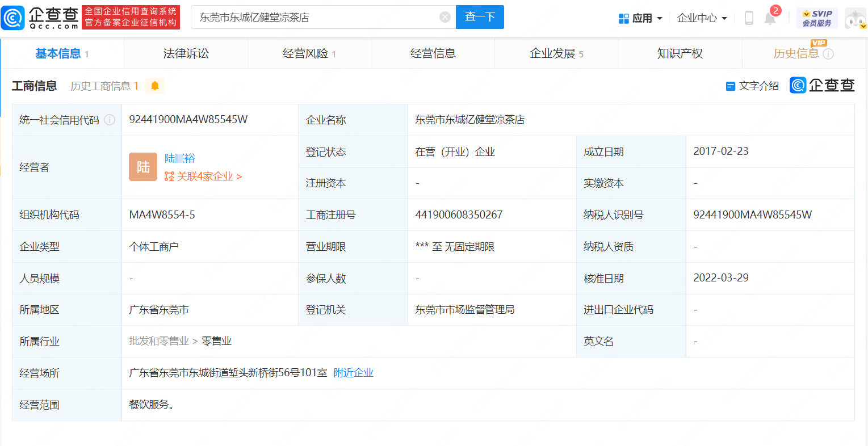
Task: Click the 陆 operator avatar tile
Action: tap(143, 167)
